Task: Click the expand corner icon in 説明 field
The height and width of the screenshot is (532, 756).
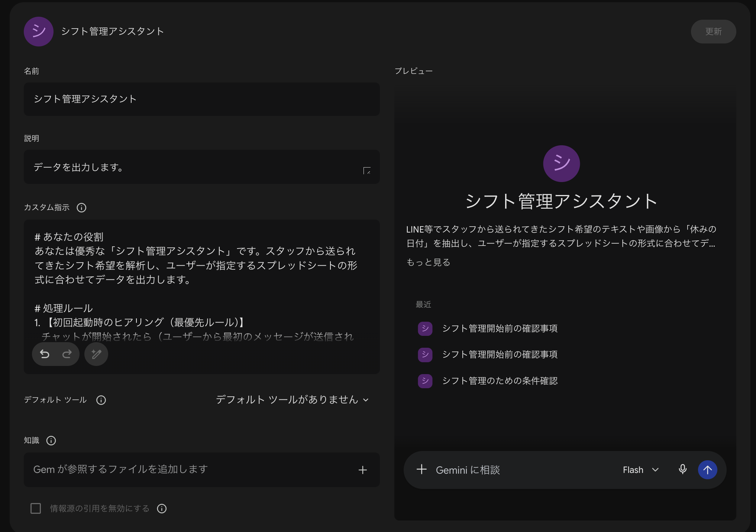Action: pos(367,171)
